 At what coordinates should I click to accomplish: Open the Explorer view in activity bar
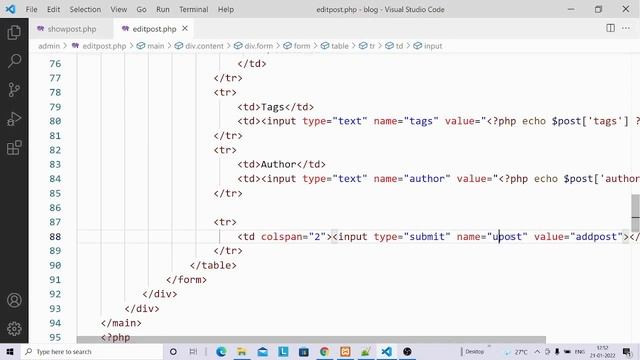point(14,32)
